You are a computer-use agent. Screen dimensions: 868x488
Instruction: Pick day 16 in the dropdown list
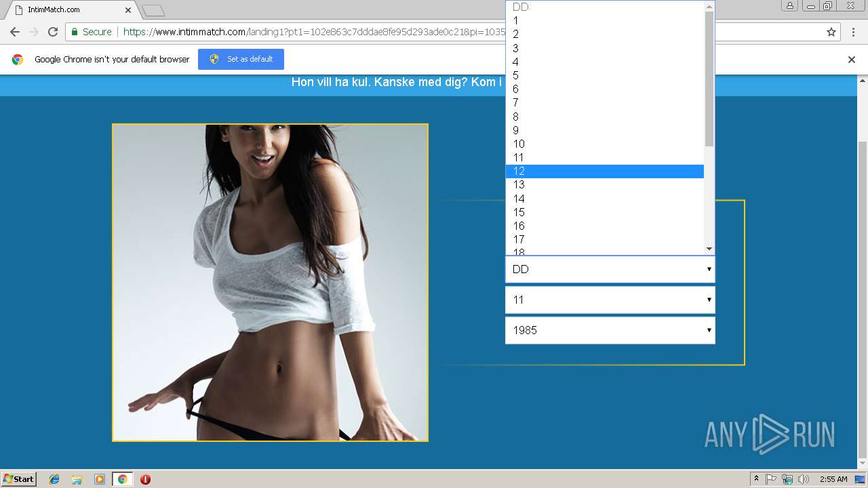604,226
